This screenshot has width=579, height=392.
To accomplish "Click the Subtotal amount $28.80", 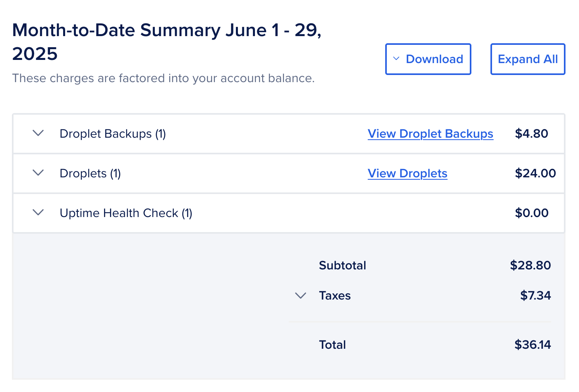I will click(x=530, y=265).
